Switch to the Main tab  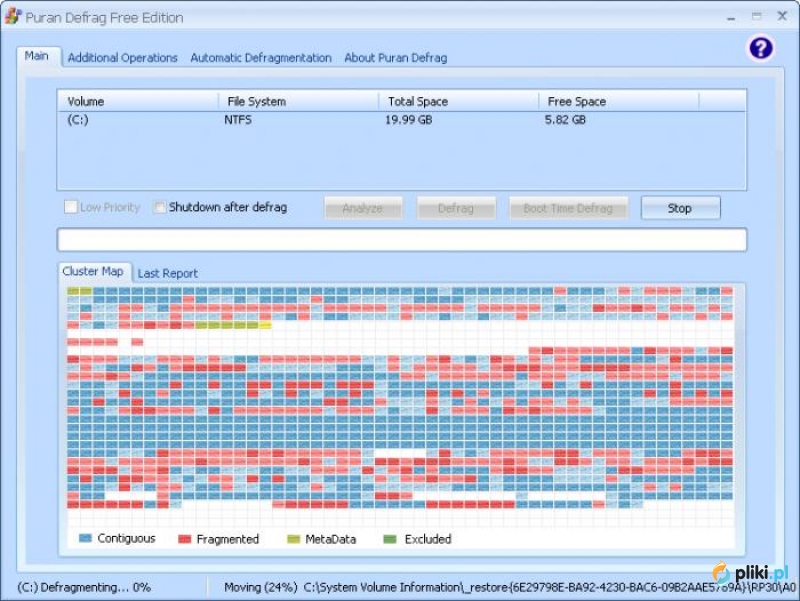(37, 56)
